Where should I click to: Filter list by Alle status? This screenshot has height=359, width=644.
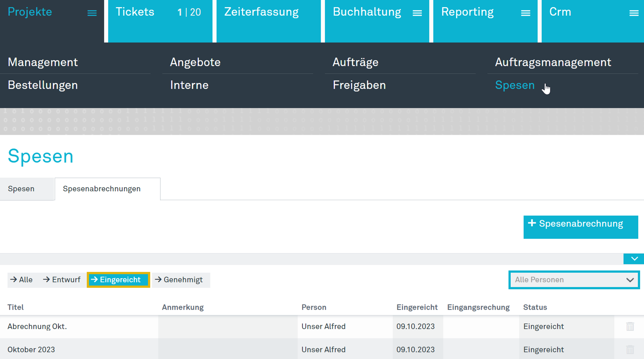(x=22, y=280)
